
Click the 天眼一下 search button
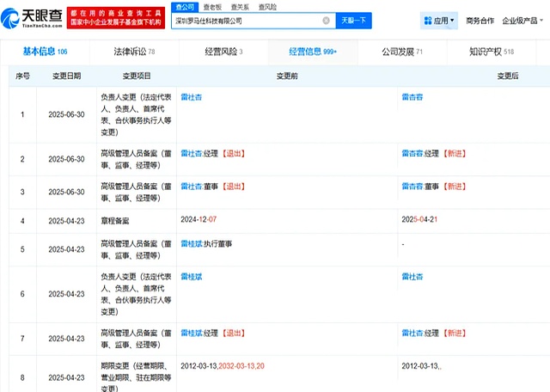pos(353,21)
